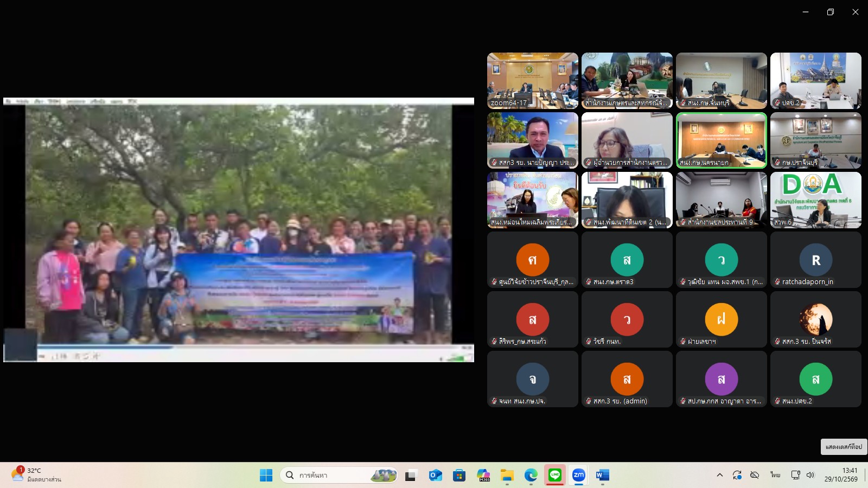Show hidden system tray icons
This screenshot has height=488, width=868.
(720, 475)
